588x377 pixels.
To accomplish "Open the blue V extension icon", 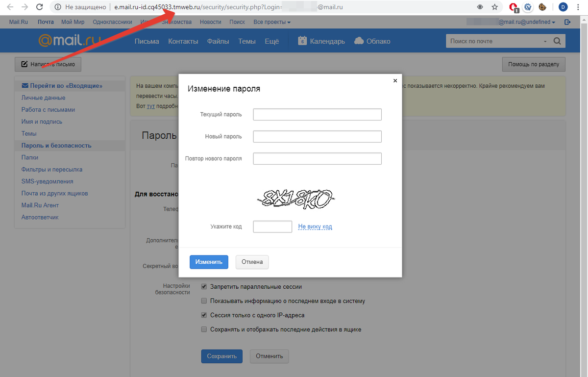I will (528, 7).
